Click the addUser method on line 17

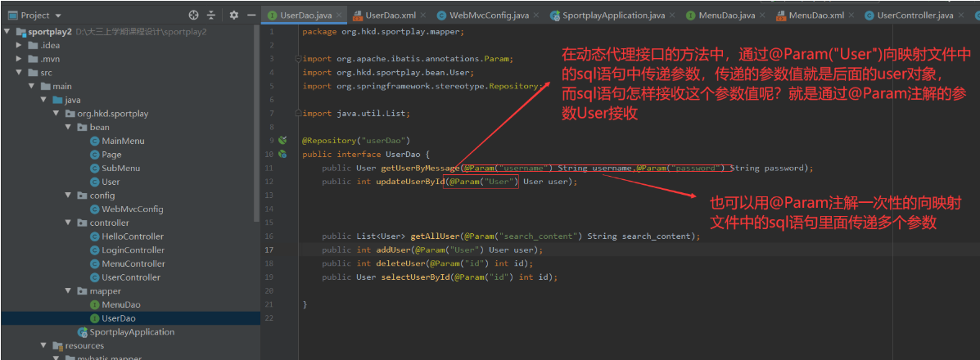click(392, 250)
